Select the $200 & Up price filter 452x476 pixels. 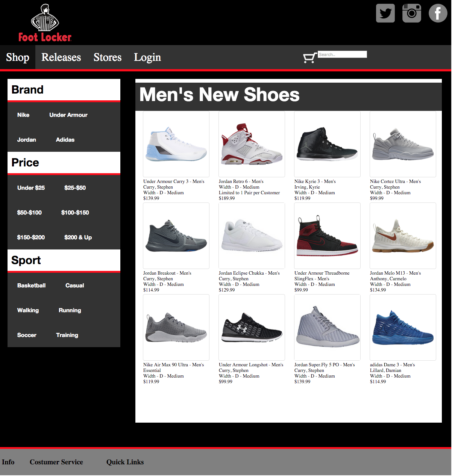point(78,237)
